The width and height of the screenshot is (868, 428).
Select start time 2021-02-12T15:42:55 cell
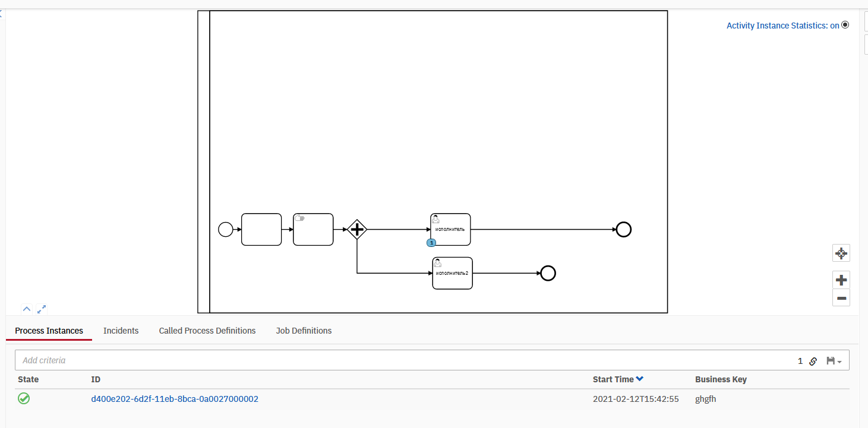[x=636, y=399]
